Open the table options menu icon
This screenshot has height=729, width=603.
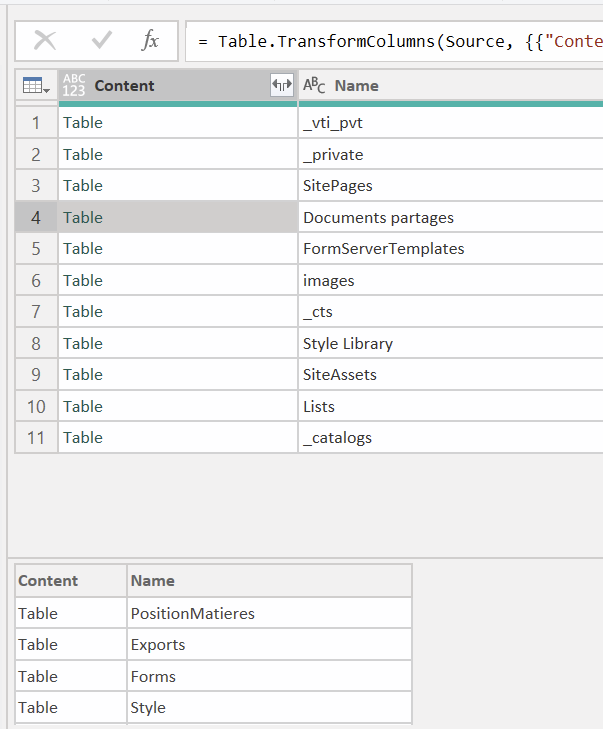tap(36, 86)
